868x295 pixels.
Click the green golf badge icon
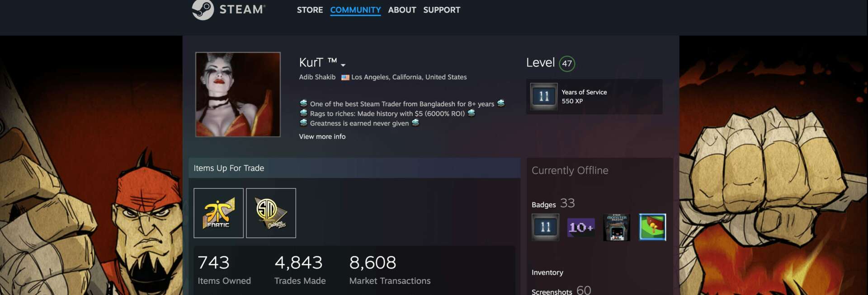(x=652, y=227)
